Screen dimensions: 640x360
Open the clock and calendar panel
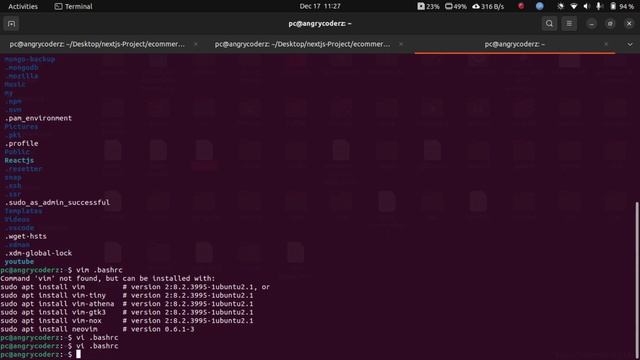click(x=320, y=6)
